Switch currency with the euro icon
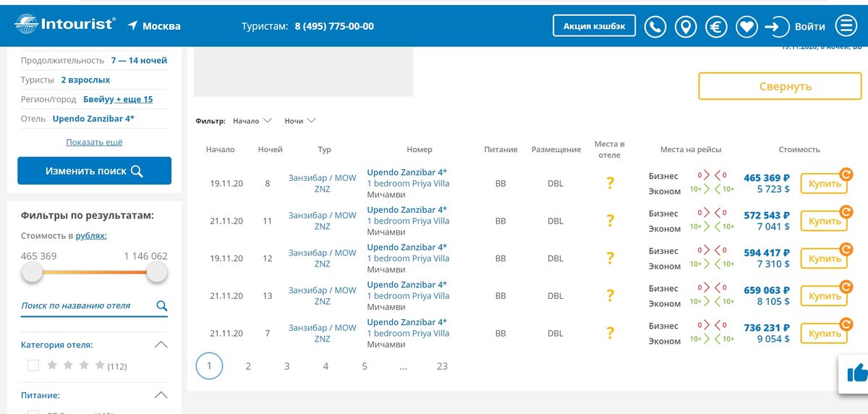The image size is (868, 414). pos(716,27)
